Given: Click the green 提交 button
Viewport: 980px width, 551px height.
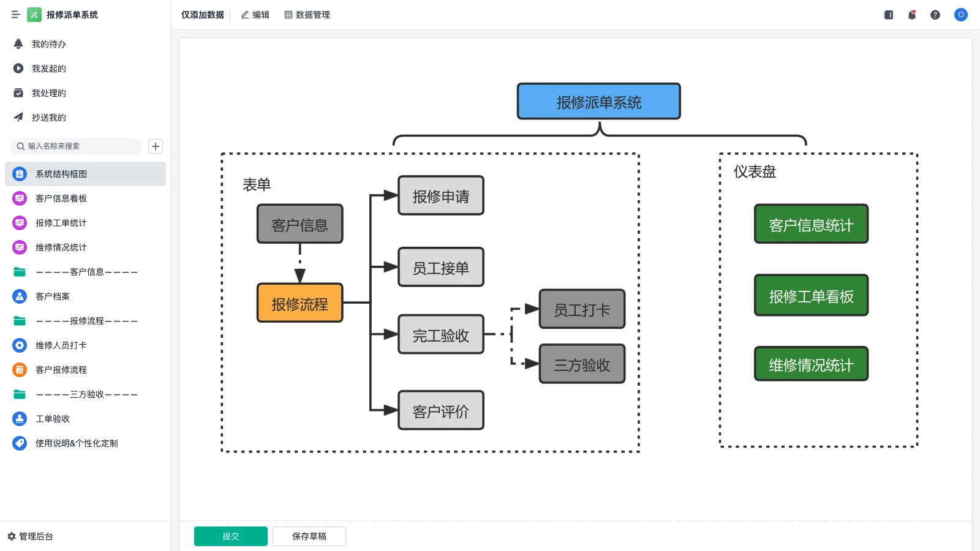Looking at the screenshot, I should [231, 536].
